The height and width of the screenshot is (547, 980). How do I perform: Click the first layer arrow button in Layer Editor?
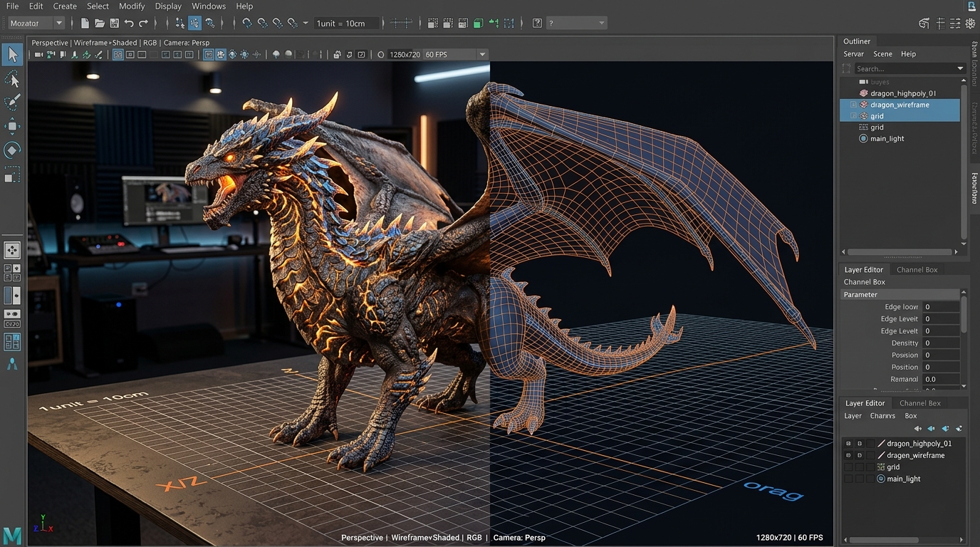click(917, 429)
